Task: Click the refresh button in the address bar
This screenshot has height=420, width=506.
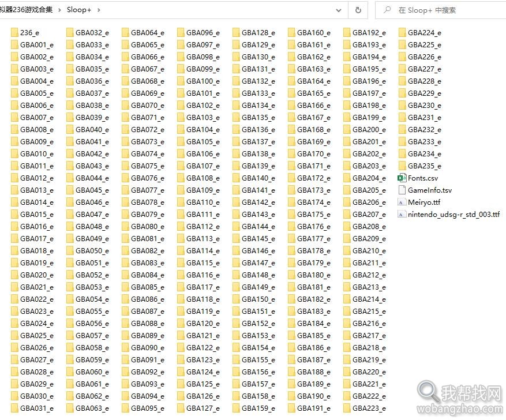Action: [358, 10]
